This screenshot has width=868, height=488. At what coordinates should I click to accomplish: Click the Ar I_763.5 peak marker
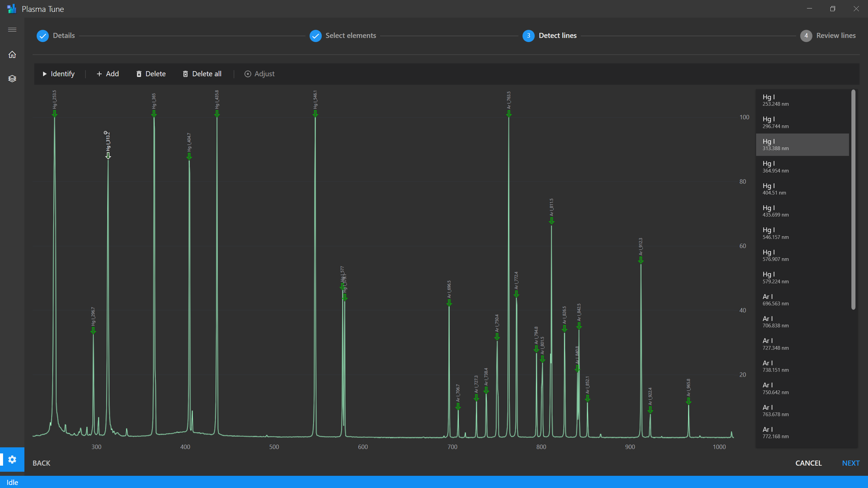click(509, 114)
